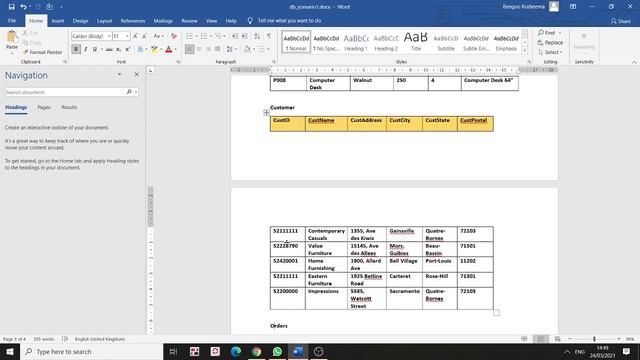Click Chrome icon in taskbar

(256, 351)
